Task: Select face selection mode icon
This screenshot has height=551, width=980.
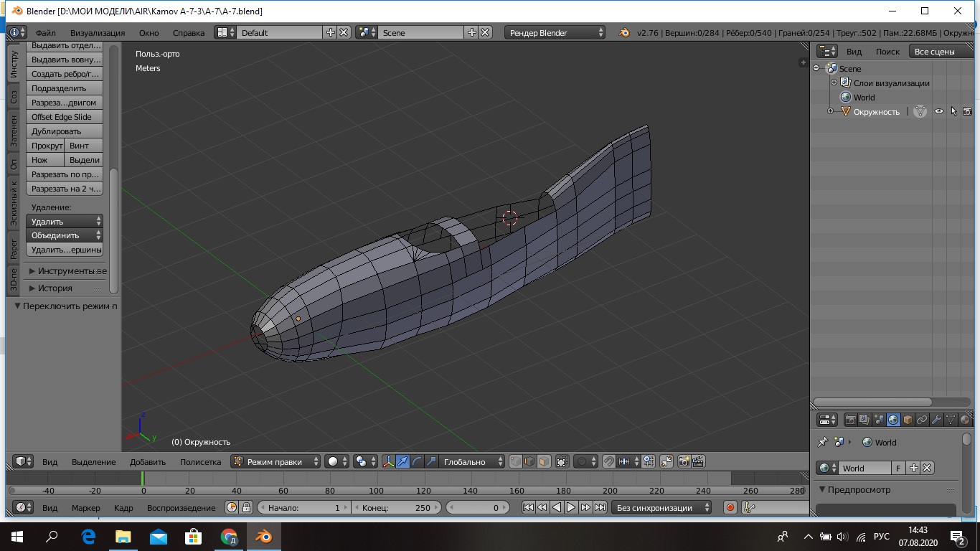Action: click(x=545, y=462)
